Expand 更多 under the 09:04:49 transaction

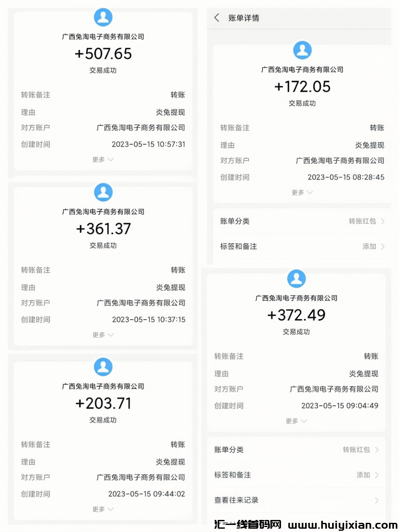[x=296, y=421]
